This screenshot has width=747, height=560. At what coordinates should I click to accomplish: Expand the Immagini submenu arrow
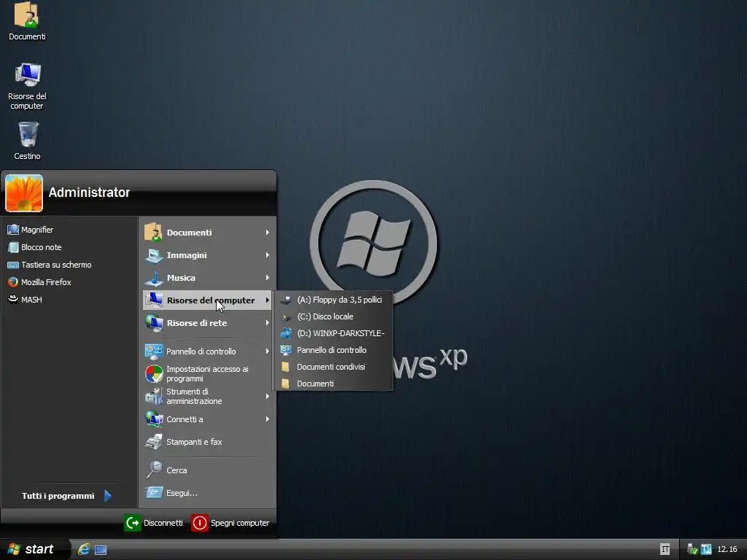coord(267,255)
